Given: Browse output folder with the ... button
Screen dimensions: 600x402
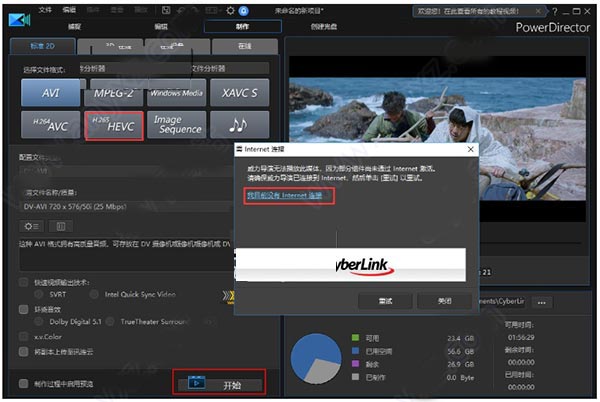Looking at the screenshot, I should [541, 302].
